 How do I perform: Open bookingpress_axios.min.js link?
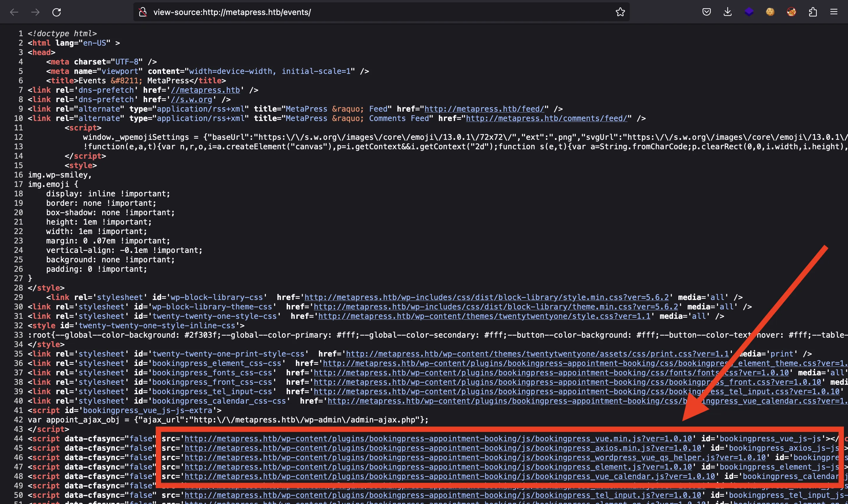tap(443, 448)
